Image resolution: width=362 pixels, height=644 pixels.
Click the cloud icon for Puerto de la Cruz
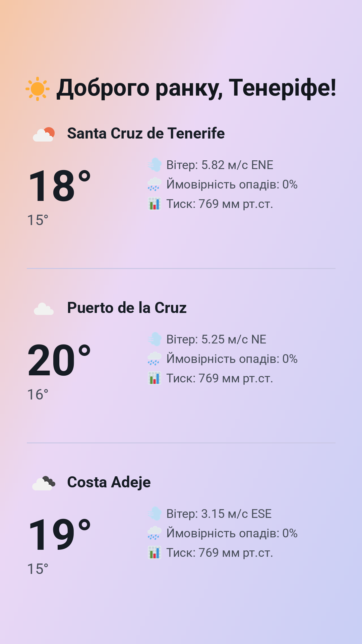pos(44,309)
